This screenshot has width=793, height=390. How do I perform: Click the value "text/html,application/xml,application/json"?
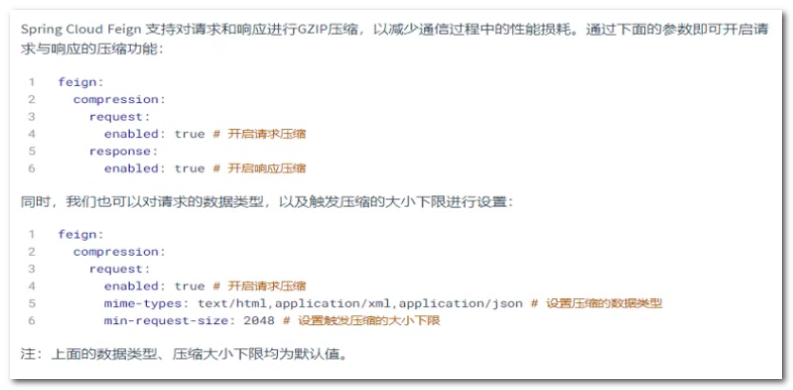pyautogui.click(x=360, y=304)
